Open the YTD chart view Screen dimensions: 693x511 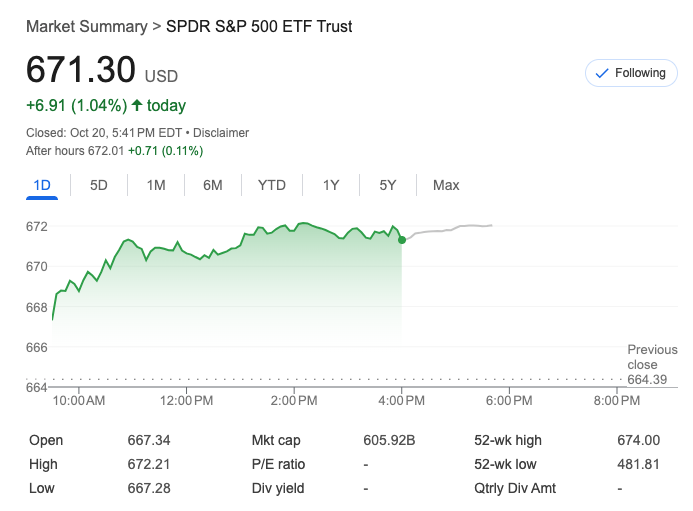(272, 185)
